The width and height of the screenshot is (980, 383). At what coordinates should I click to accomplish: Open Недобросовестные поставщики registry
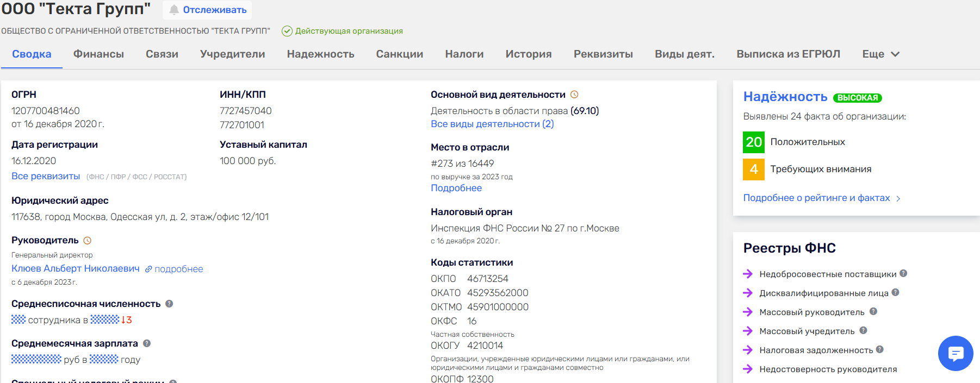coord(828,274)
